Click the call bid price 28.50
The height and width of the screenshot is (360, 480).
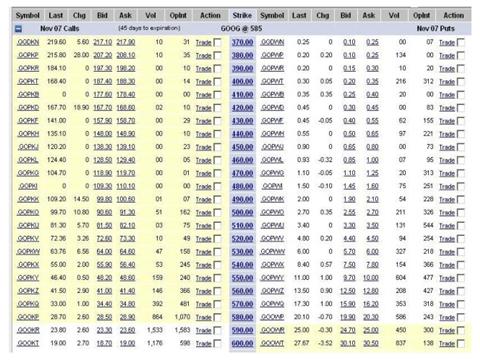(104, 317)
